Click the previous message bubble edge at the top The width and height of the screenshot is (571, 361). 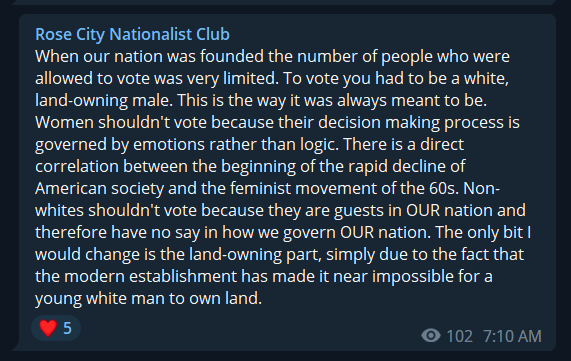pyautogui.click(x=284, y=2)
